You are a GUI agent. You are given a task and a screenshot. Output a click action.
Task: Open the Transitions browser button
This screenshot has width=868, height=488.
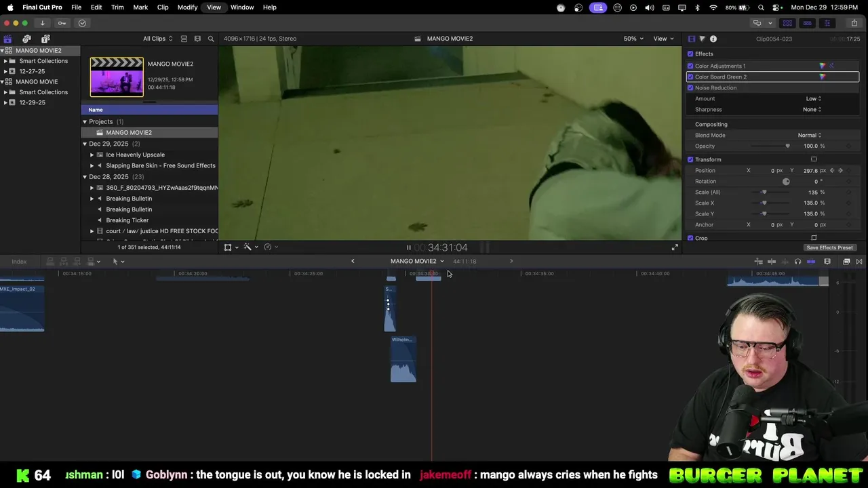(x=859, y=262)
